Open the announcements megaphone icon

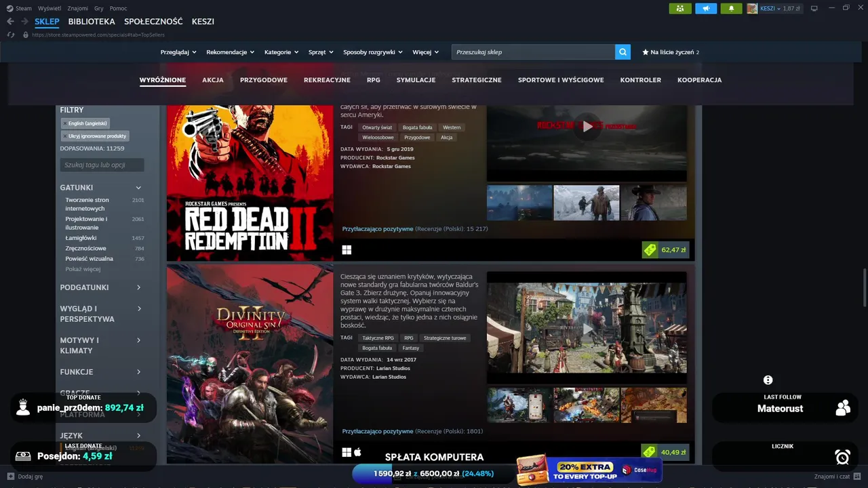coord(706,9)
